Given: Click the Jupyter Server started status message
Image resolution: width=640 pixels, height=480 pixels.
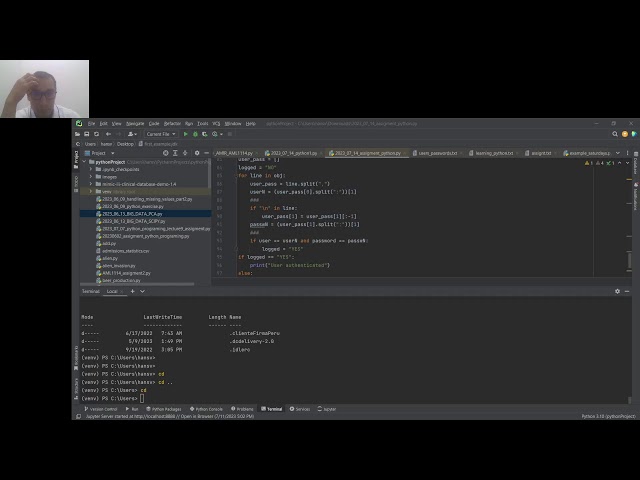Looking at the screenshot, I should (x=170, y=416).
